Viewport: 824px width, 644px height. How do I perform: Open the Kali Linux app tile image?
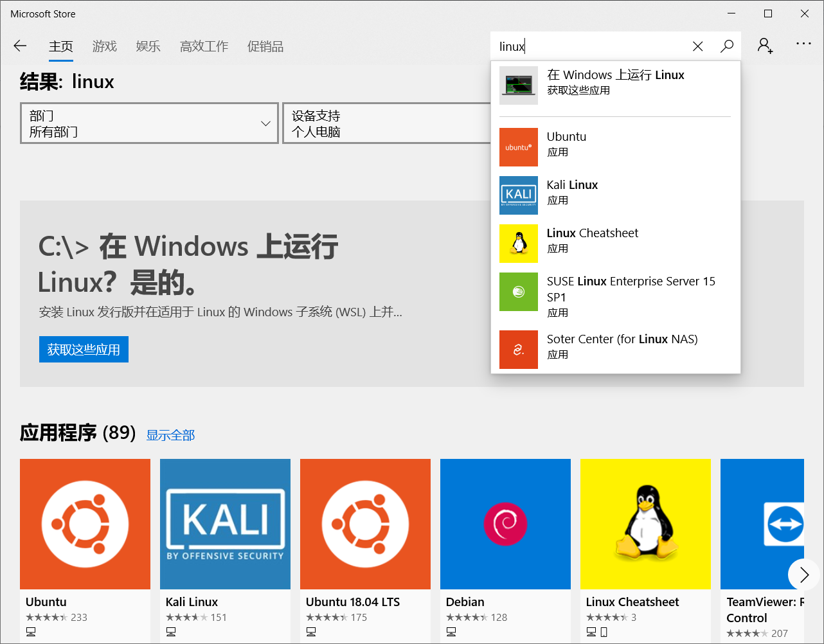click(x=225, y=524)
